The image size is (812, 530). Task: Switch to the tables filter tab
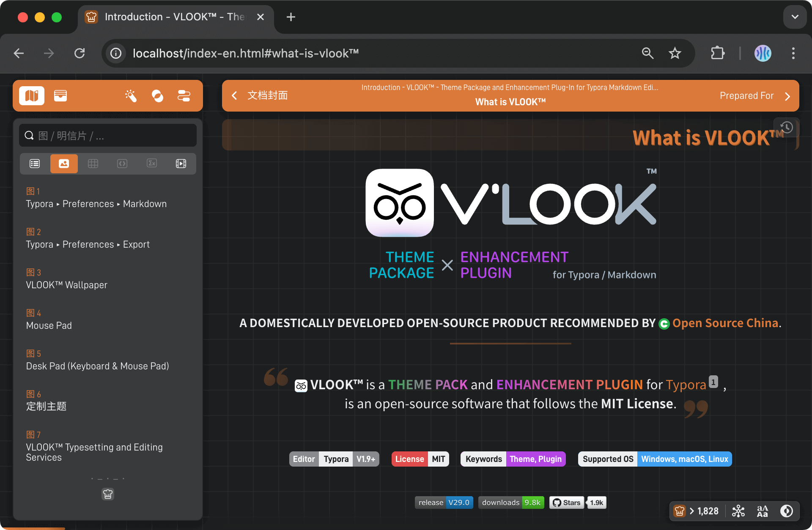(93, 164)
